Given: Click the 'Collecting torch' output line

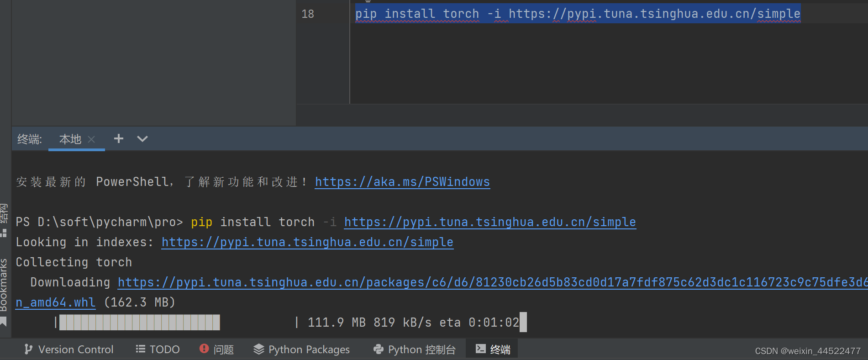Looking at the screenshot, I should pos(74,262).
